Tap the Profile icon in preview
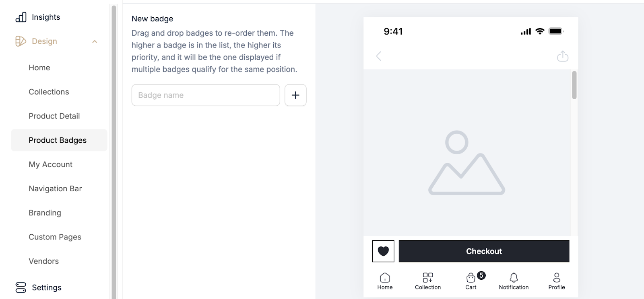Screen dimensions: 644x299 (557, 278)
